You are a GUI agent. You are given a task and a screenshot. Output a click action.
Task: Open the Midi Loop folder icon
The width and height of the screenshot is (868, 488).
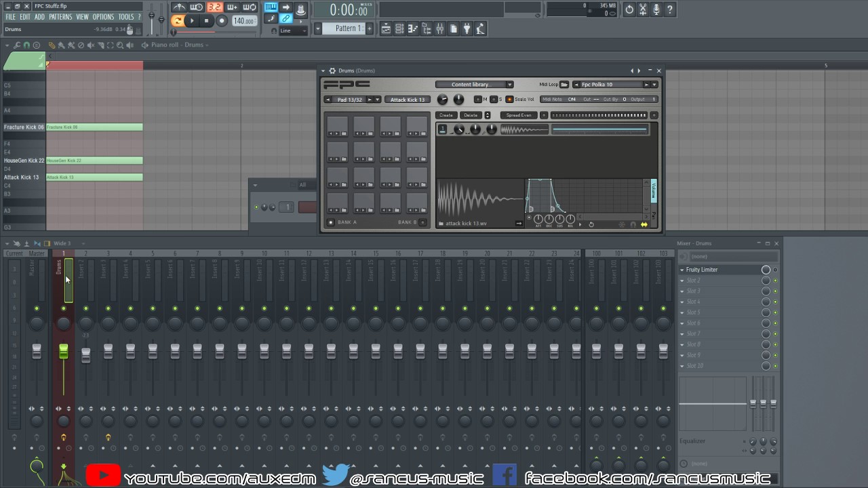(564, 85)
